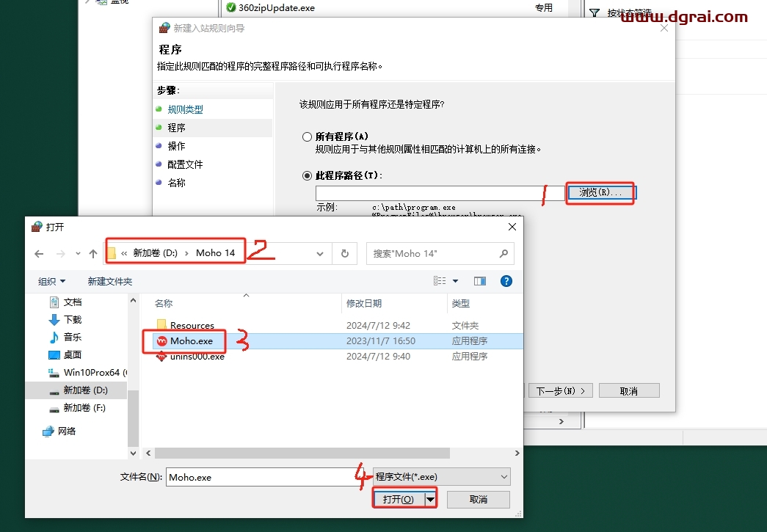Expand the address bar path history dropdown

pyautogui.click(x=320, y=254)
